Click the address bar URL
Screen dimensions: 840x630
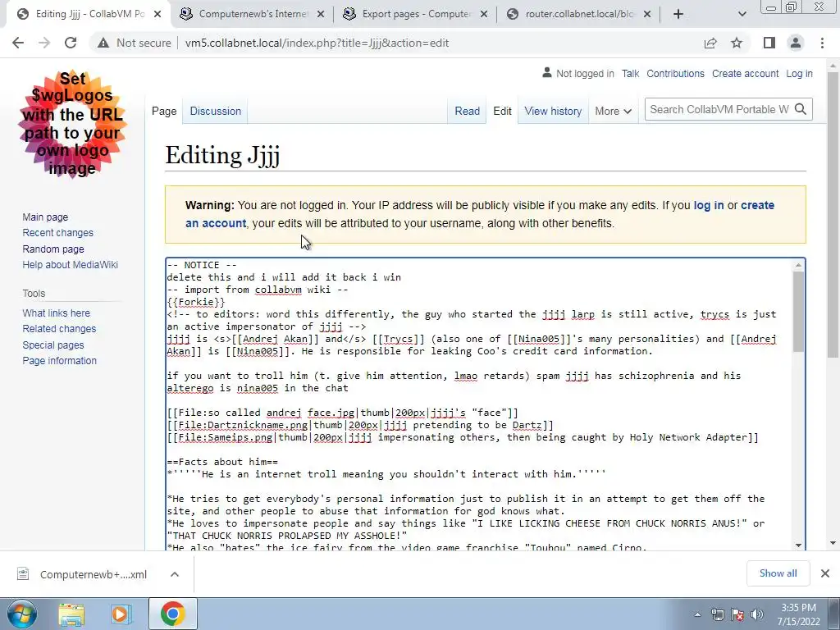(317, 43)
